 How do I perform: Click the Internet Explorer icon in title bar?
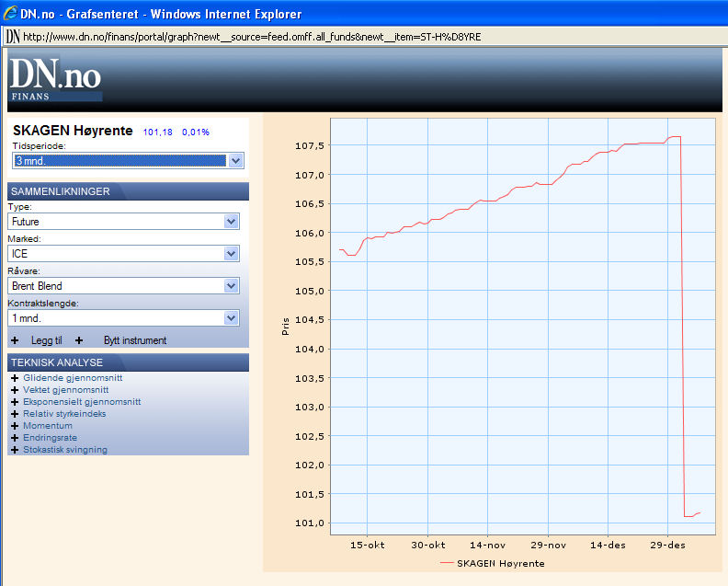coord(10,13)
